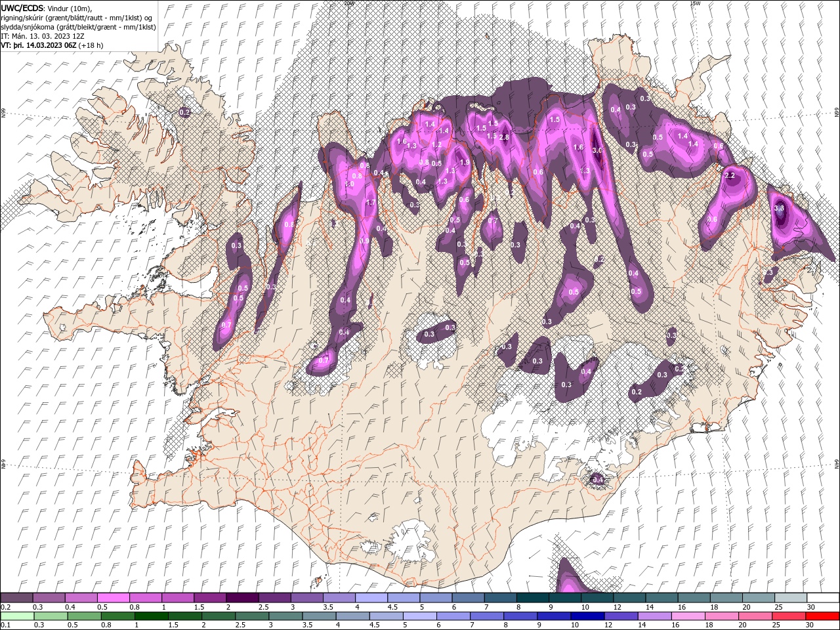The height and width of the screenshot is (630, 840).
Task: Pick the pink-red 25 swatch in lower legend
Action: 789,616
